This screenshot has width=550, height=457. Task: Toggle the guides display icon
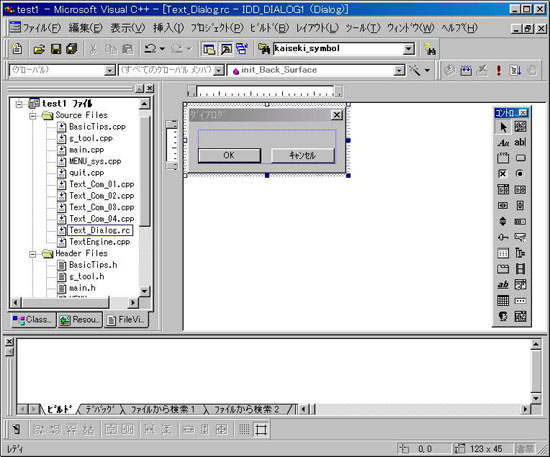click(261, 429)
